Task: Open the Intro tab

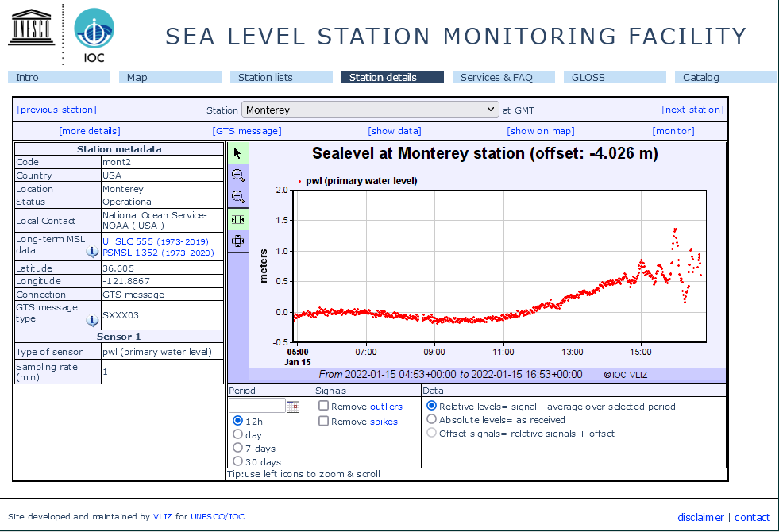Action: tap(59, 78)
